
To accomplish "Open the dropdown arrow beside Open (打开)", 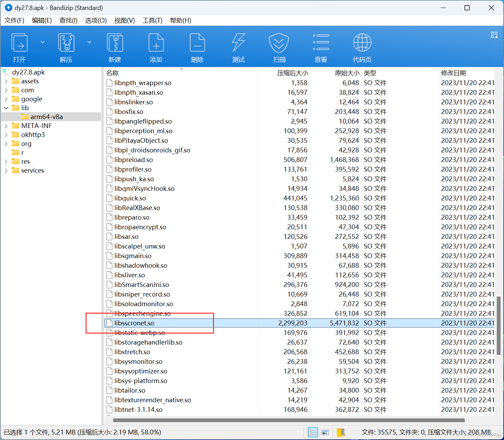I will coord(43,42).
